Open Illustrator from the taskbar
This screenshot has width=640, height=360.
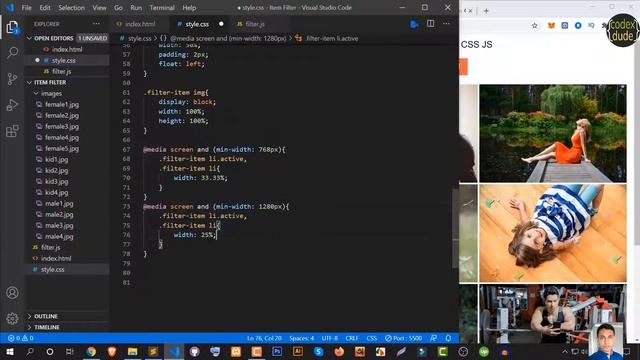coord(298,351)
